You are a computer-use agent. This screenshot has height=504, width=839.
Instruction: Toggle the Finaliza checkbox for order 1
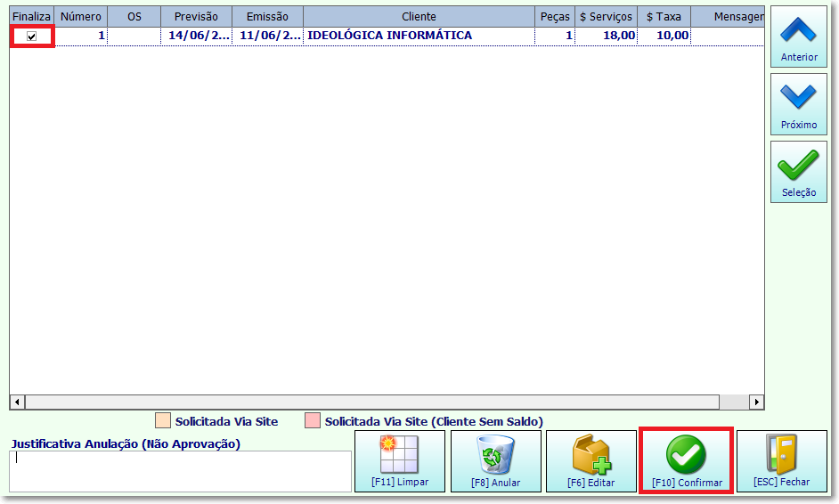(31, 37)
